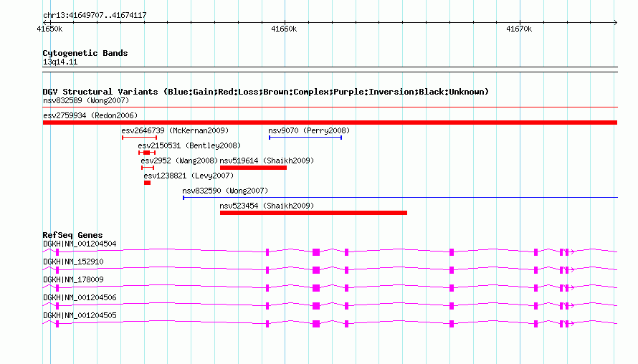The height and width of the screenshot is (364, 638).
Task: Click the 13q14.11 band label
Action: coord(60,62)
